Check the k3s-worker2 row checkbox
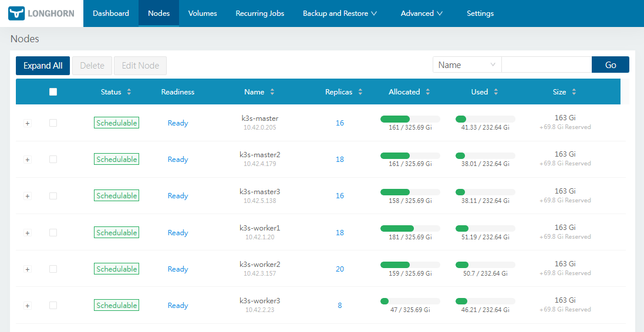The width and height of the screenshot is (644, 332). click(x=53, y=269)
